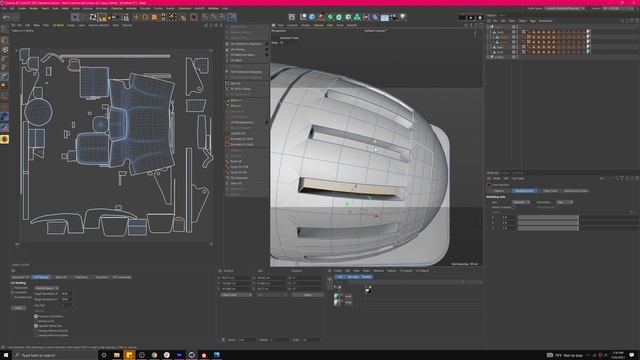Click Render to Picture Viewer icon at top right
Screen dimensions: 640x360
(x=471, y=17)
